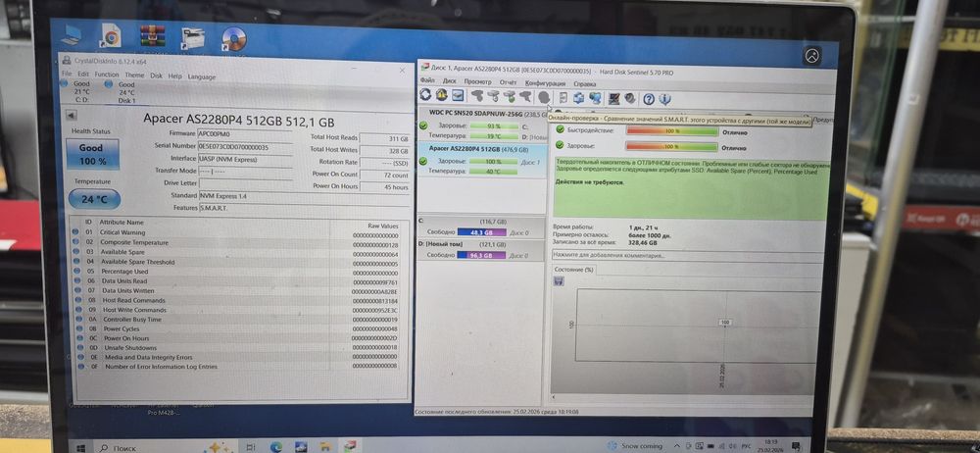Select the Apacer AS2280P4 512GB disk entry

[481, 161]
